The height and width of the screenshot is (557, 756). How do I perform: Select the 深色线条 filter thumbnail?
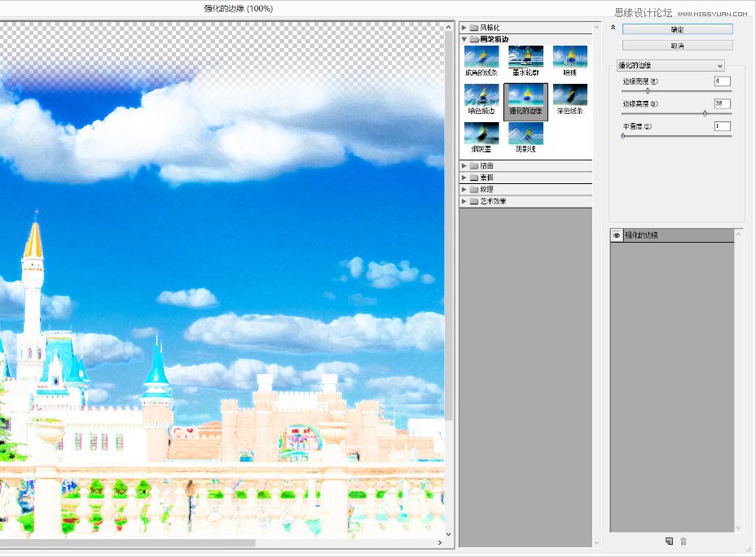click(x=570, y=99)
